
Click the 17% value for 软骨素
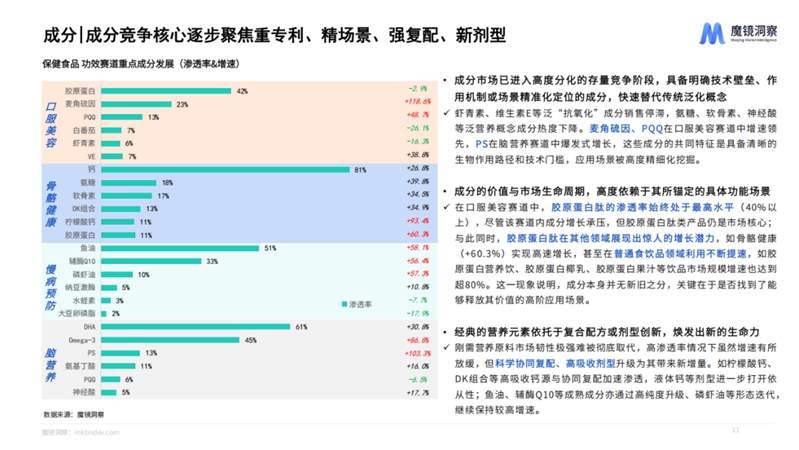click(163, 196)
